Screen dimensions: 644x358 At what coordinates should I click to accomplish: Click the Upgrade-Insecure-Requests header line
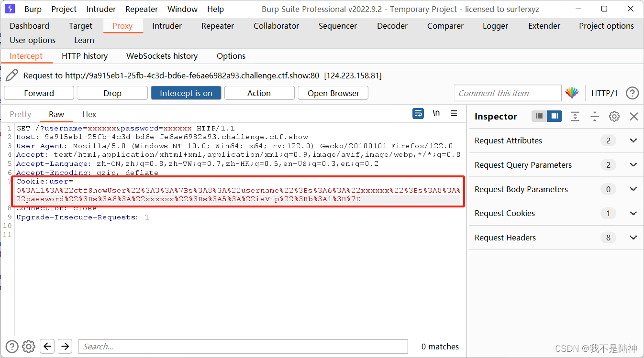click(x=82, y=217)
